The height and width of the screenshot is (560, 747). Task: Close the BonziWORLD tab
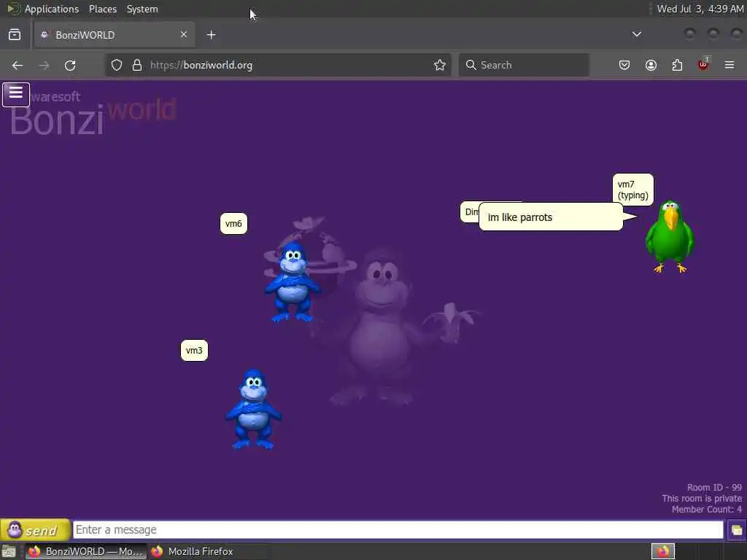click(x=183, y=34)
